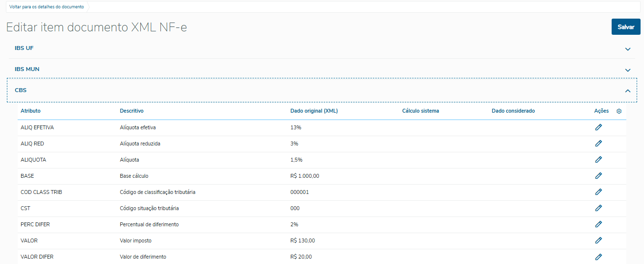Edit the VALOR DIFER row
Screen dimensions: 644x264
tap(598, 257)
